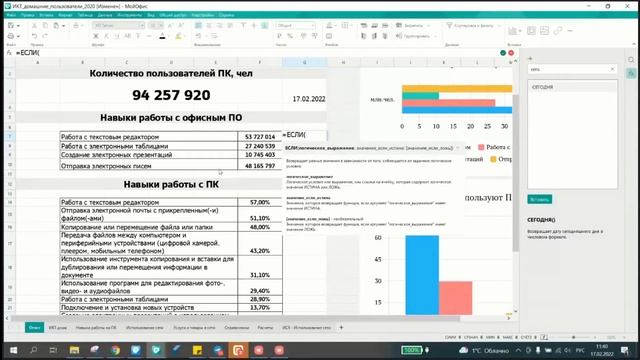Apply underline with the Ч icon

117,36
